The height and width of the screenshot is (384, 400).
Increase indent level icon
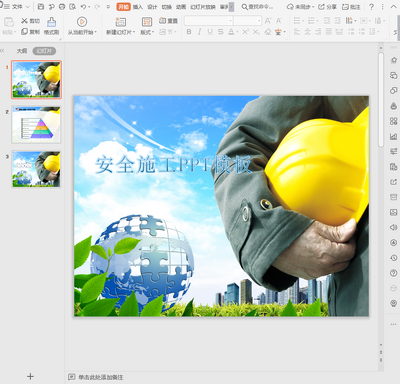coord(338,21)
